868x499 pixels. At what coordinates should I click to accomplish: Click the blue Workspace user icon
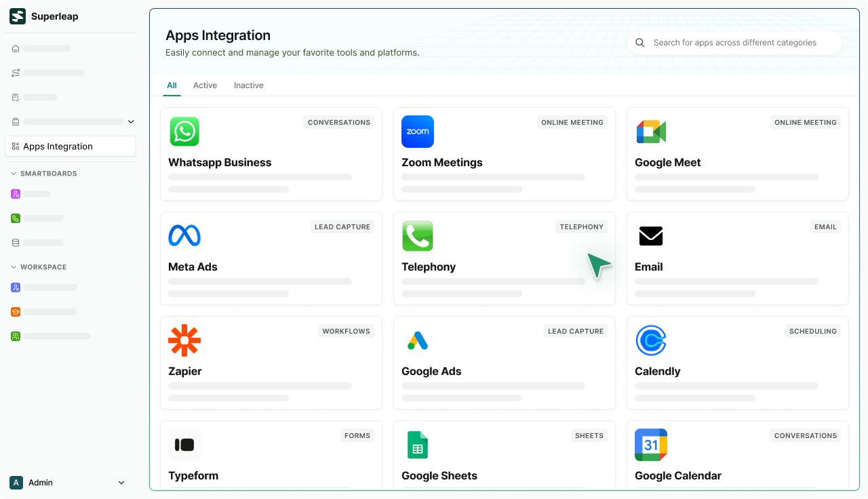coord(16,287)
